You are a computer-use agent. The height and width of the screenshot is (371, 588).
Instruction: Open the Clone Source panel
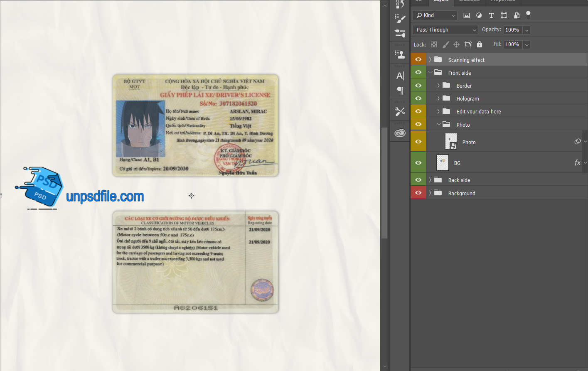400,54
